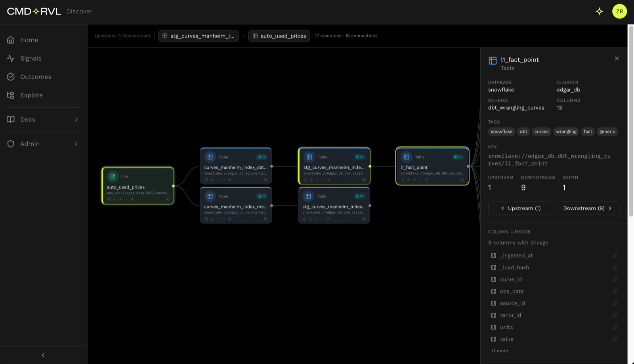The image size is (634, 364).
Task: Click the Upstream (1) button
Action: click(x=520, y=208)
